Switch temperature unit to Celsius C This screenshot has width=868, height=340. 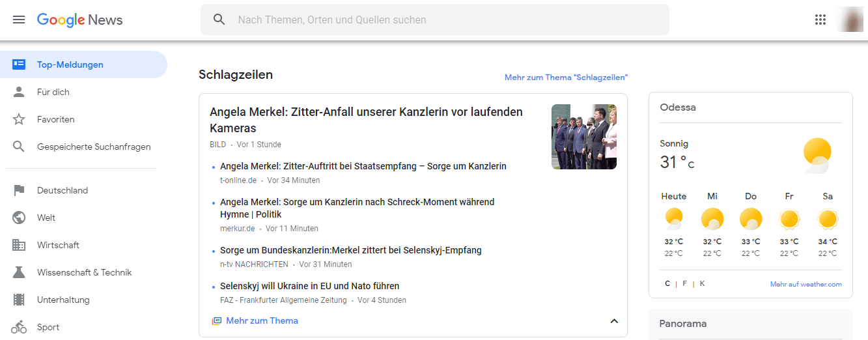(x=667, y=283)
